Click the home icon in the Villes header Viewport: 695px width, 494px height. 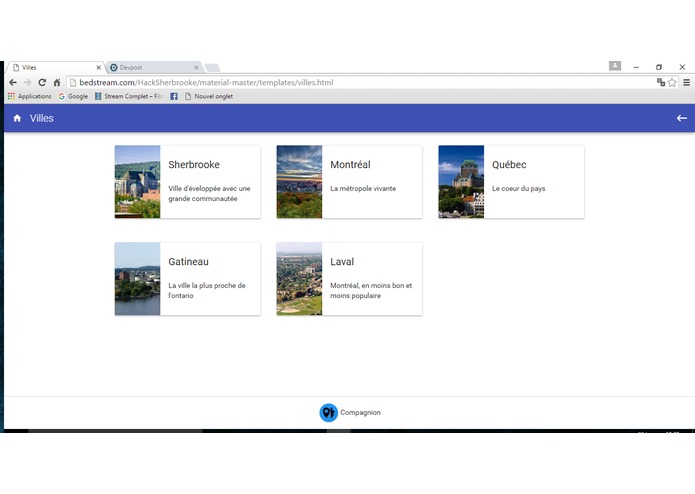point(17,118)
